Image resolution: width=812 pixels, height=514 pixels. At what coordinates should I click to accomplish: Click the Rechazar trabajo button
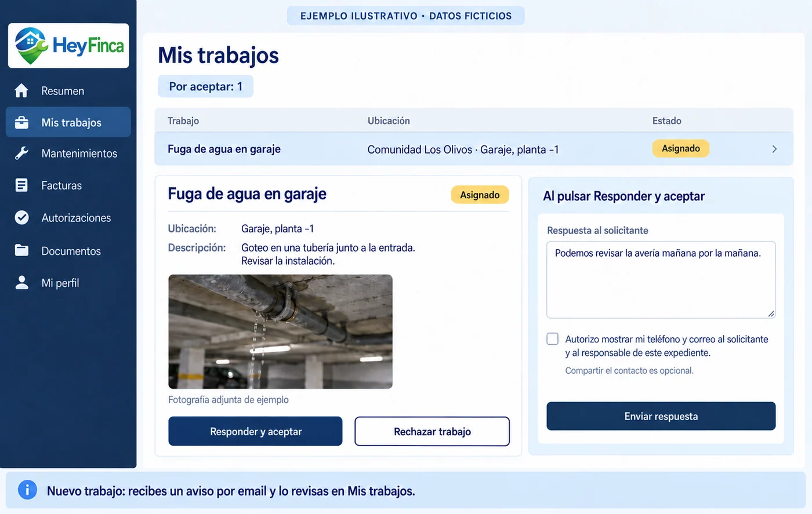point(432,432)
